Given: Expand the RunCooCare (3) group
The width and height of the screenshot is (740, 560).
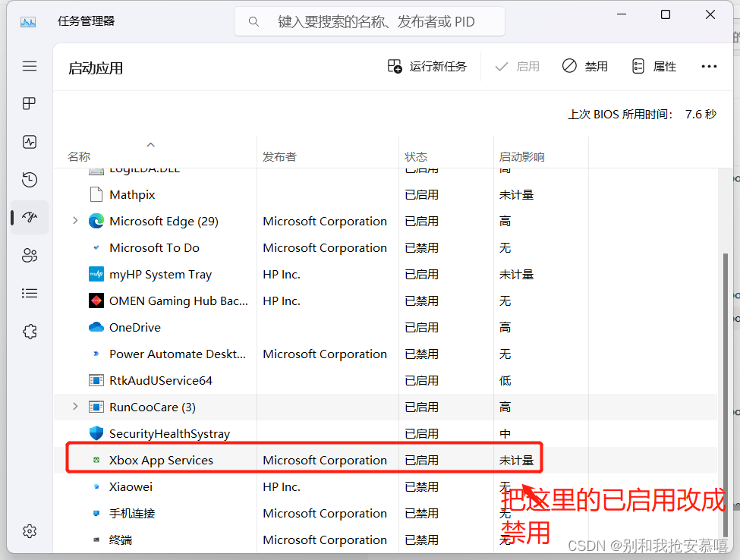Looking at the screenshot, I should 75,406.
